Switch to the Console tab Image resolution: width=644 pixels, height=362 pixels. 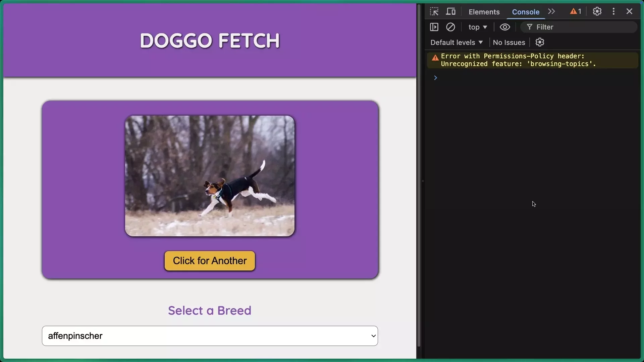526,12
